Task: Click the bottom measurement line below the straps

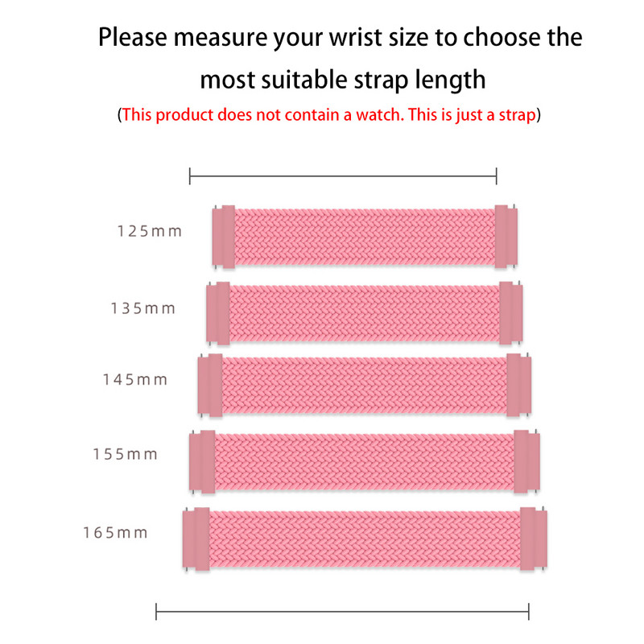Action: (341, 612)
